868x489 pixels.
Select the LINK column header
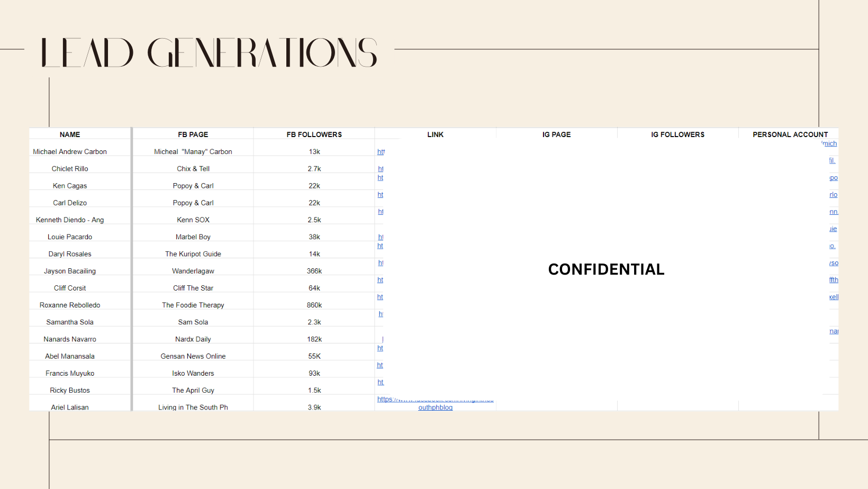click(435, 134)
